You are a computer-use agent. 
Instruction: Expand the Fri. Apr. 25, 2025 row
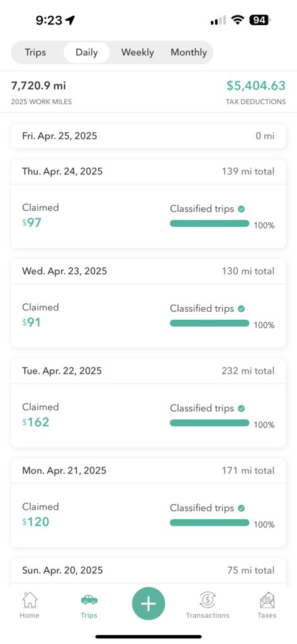click(148, 136)
